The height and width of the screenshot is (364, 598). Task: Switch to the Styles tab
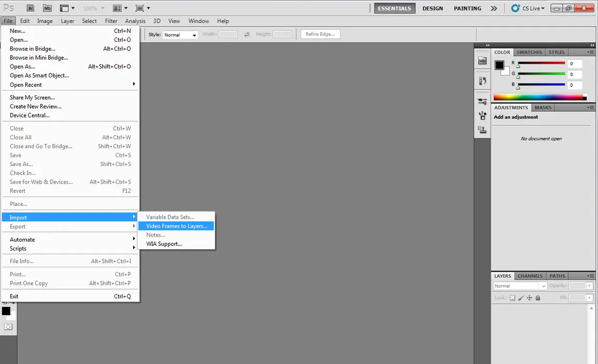556,53
